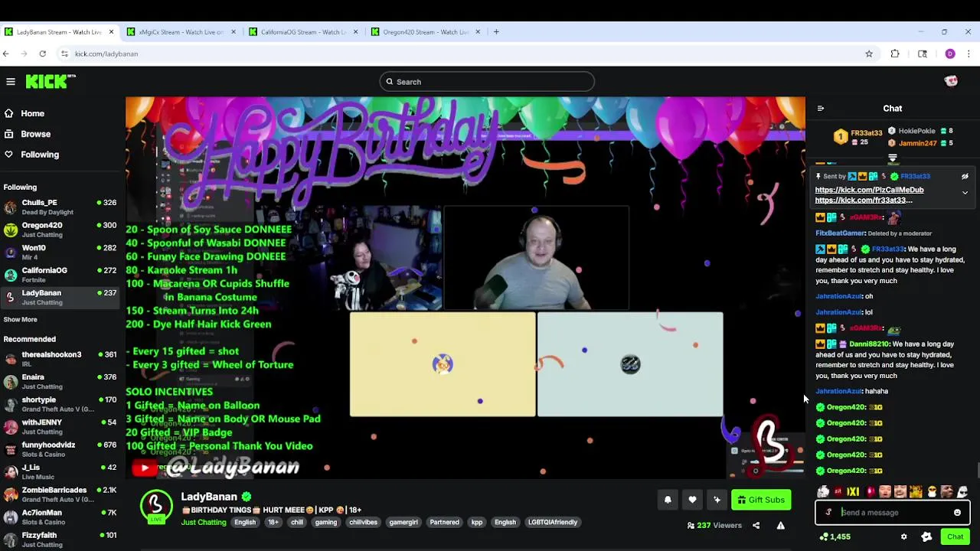Click the Kick search box

click(x=487, y=82)
